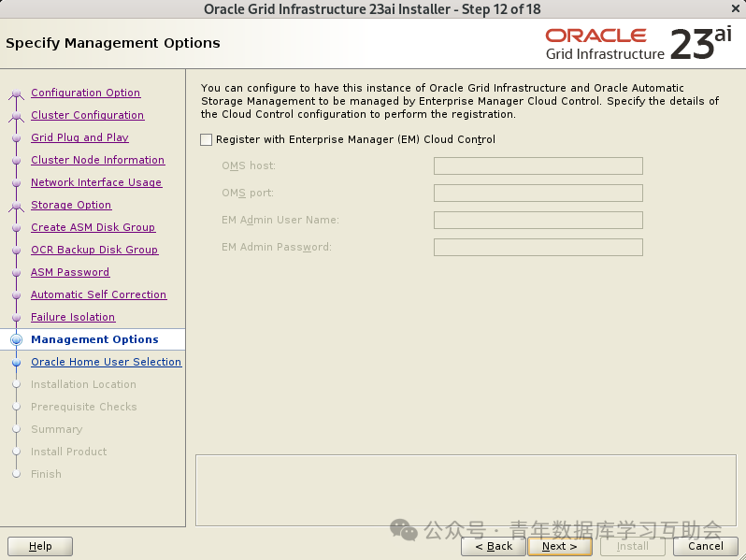The height and width of the screenshot is (560, 746).
Task: Focus the EM Admin User Name field
Action: (x=538, y=221)
